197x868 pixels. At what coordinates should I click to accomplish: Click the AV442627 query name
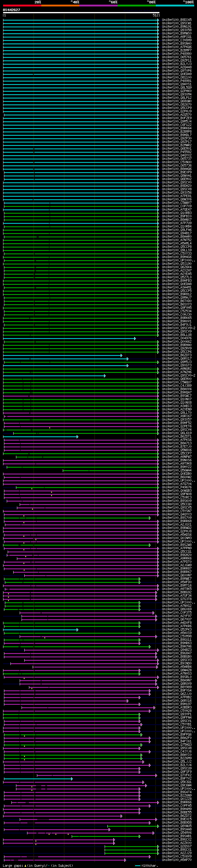pyautogui.click(x=11, y=10)
